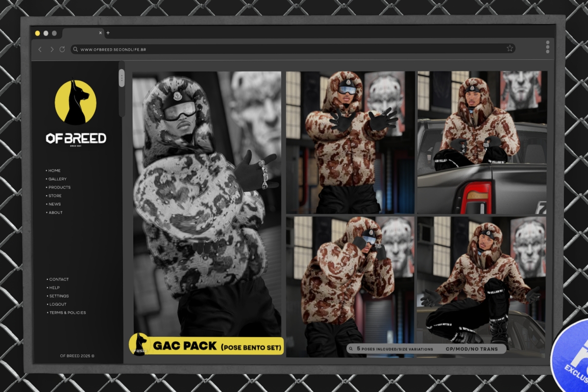Open the Settings link in the sidebar

pyautogui.click(x=59, y=296)
